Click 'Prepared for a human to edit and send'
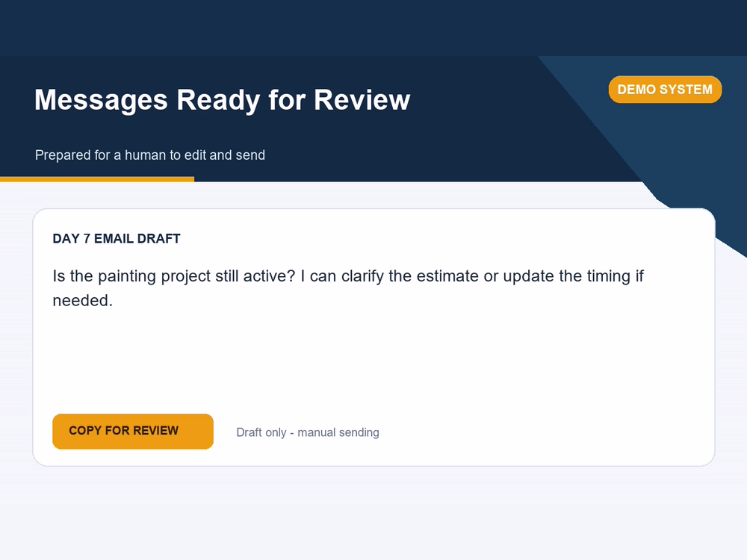Image resolution: width=747 pixels, height=560 pixels. (150, 155)
